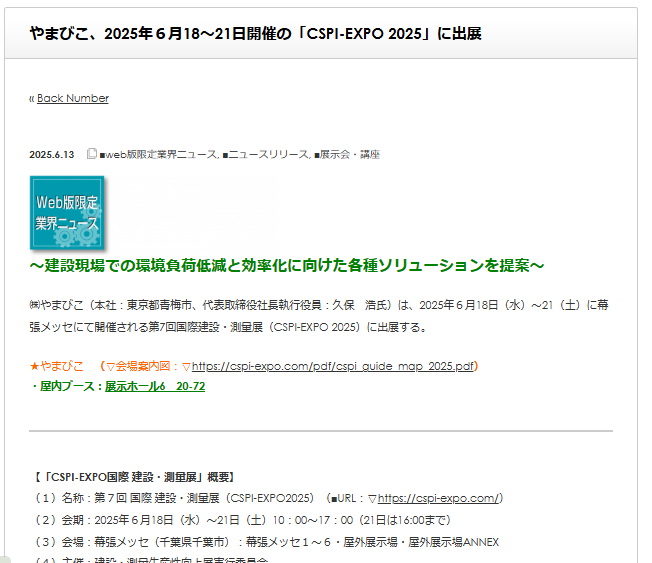Click the line (1)名称:第7回 国際 建設・測量展

268,498
